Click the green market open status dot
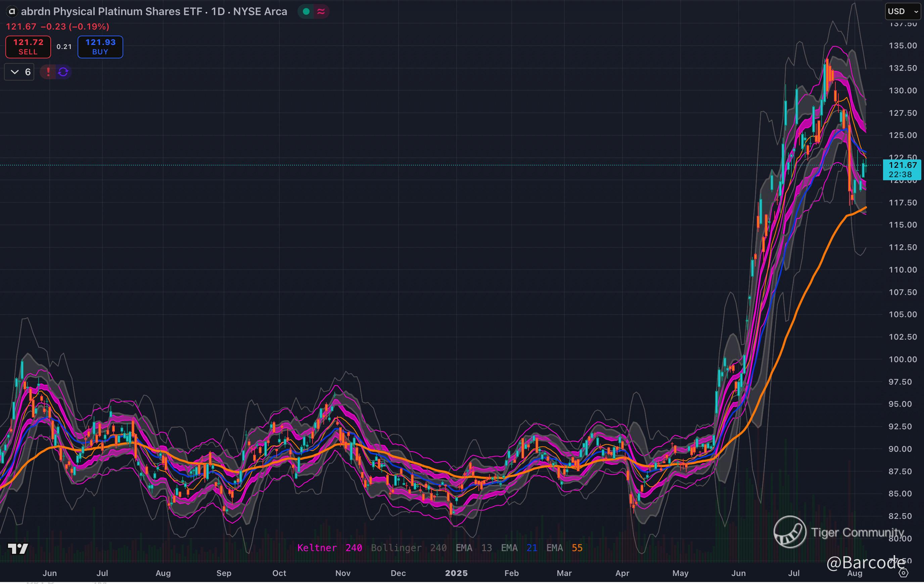 coord(306,11)
